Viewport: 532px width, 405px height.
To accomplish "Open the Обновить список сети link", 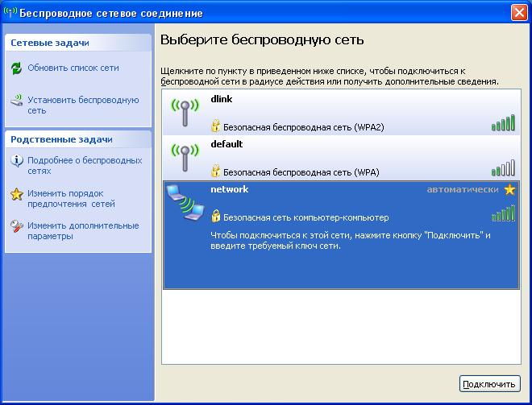I will (x=73, y=68).
